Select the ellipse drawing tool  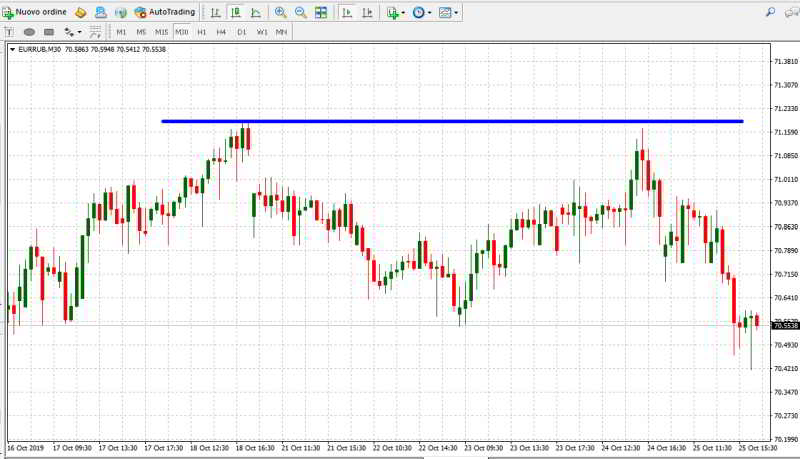[29, 32]
